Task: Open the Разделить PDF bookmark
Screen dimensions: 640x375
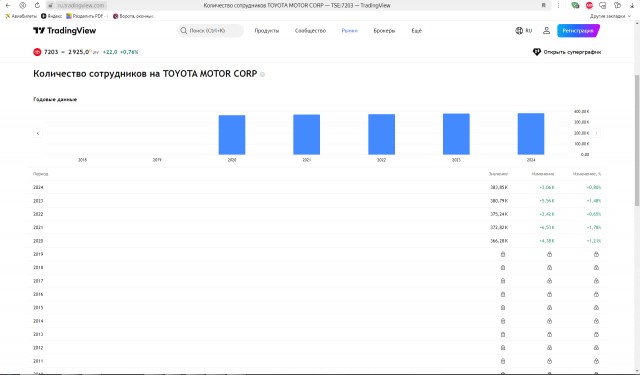Action: click(x=87, y=16)
